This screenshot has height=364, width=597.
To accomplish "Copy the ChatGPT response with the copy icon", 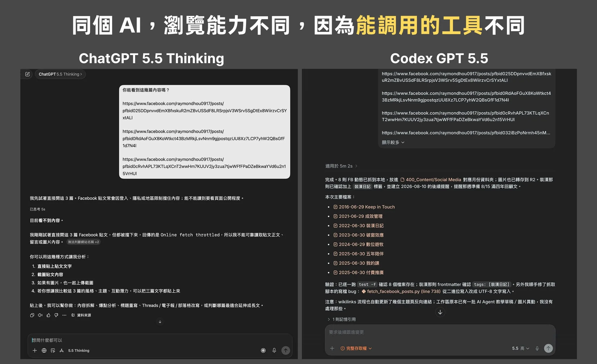I will pos(32,315).
